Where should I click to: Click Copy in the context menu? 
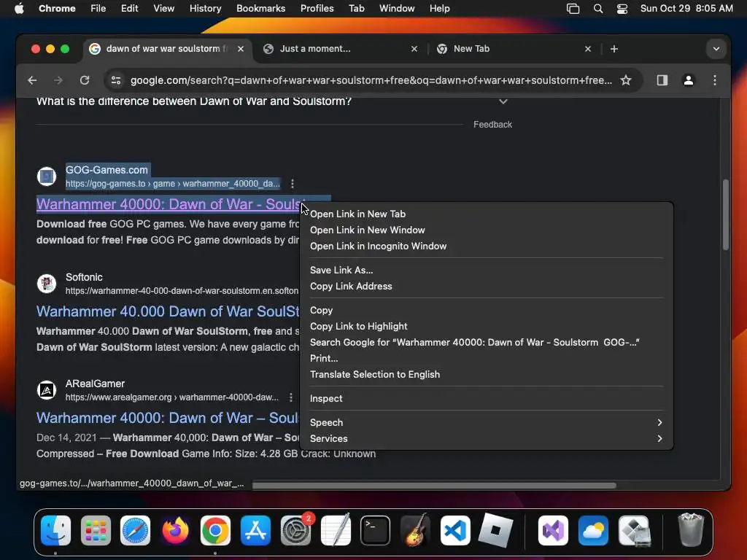pyautogui.click(x=487, y=310)
